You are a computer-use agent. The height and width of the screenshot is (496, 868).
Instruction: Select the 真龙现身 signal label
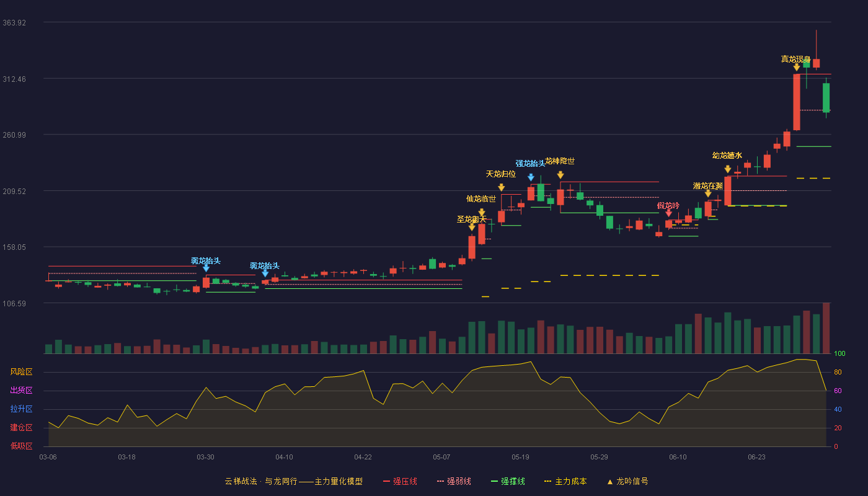(795, 59)
